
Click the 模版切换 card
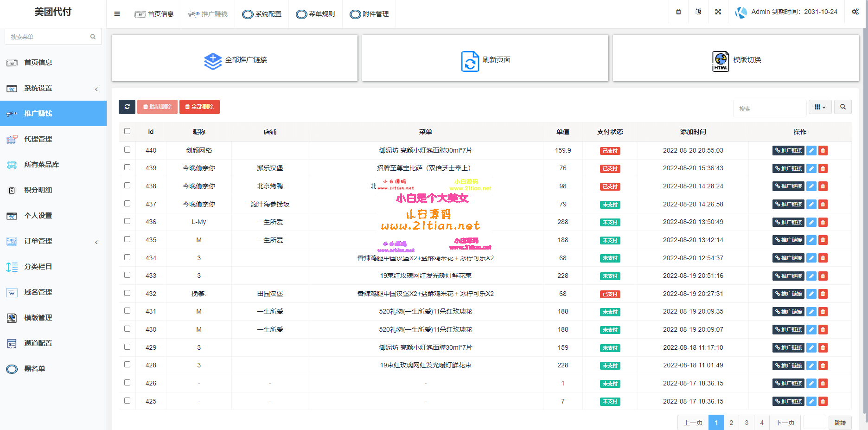click(735, 59)
